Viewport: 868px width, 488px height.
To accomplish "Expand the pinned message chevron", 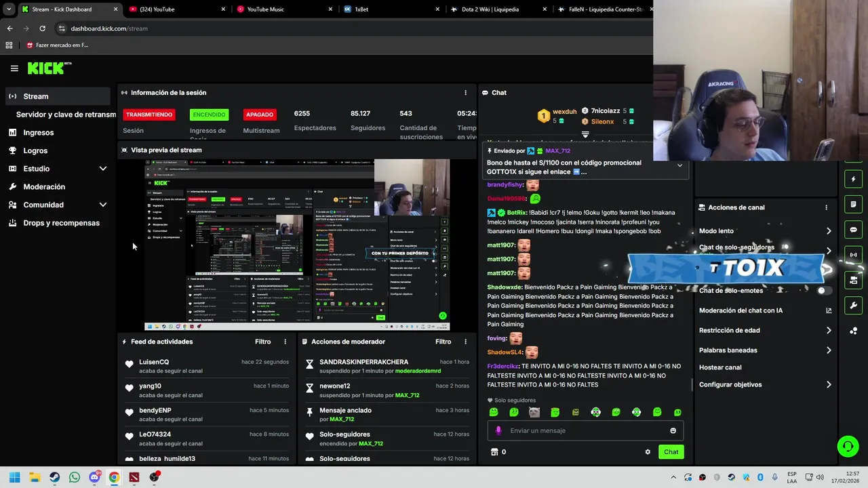I will pos(679,165).
